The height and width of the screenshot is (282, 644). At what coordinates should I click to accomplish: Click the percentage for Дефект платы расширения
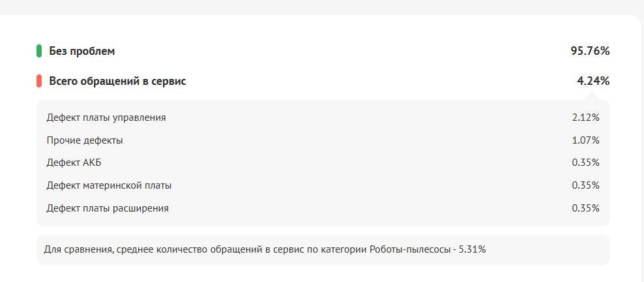tap(585, 208)
